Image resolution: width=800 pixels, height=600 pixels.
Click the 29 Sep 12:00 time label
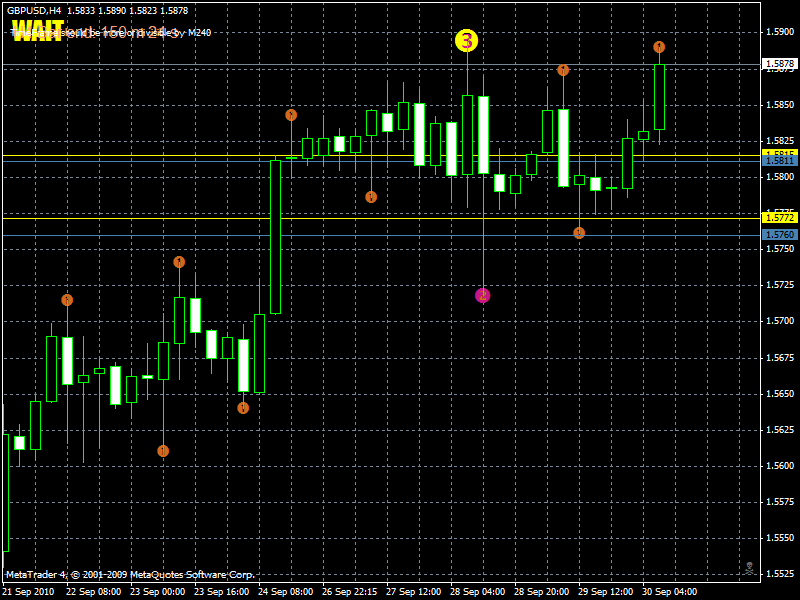[x=605, y=592]
